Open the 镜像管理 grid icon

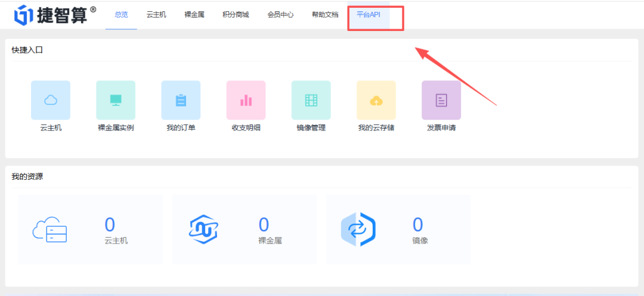[x=311, y=100]
